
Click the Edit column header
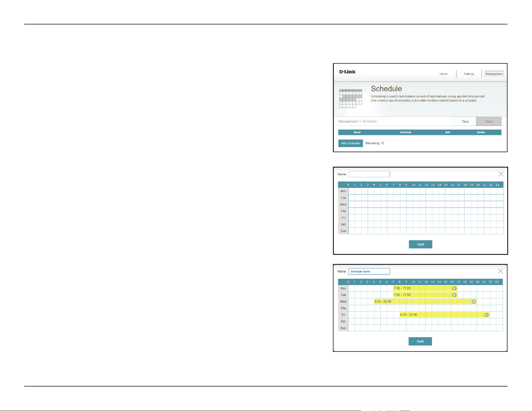448,132
